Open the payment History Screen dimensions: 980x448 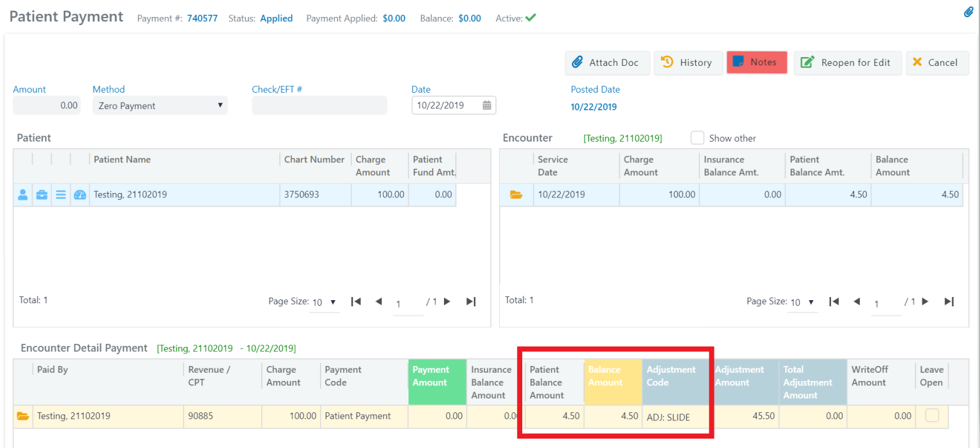tap(688, 63)
